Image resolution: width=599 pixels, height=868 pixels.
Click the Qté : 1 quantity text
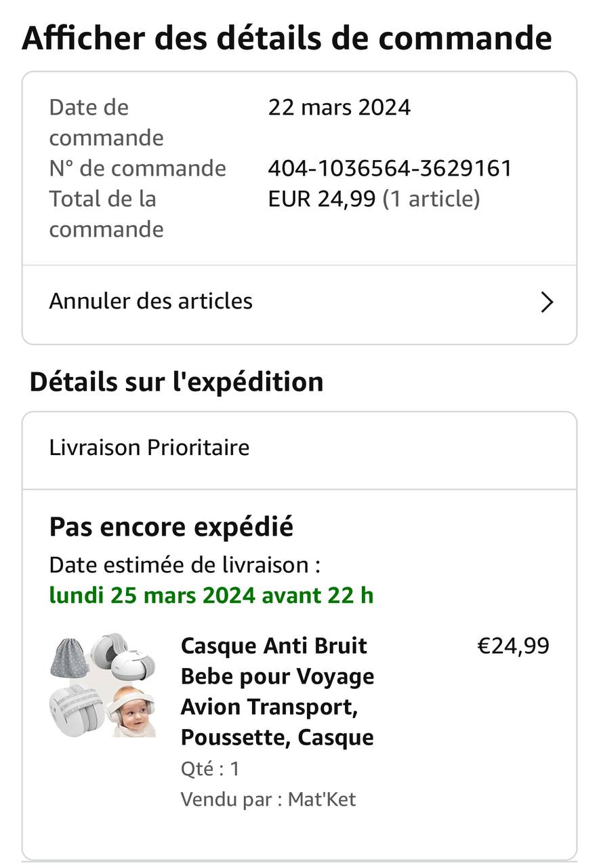pyautogui.click(x=210, y=769)
